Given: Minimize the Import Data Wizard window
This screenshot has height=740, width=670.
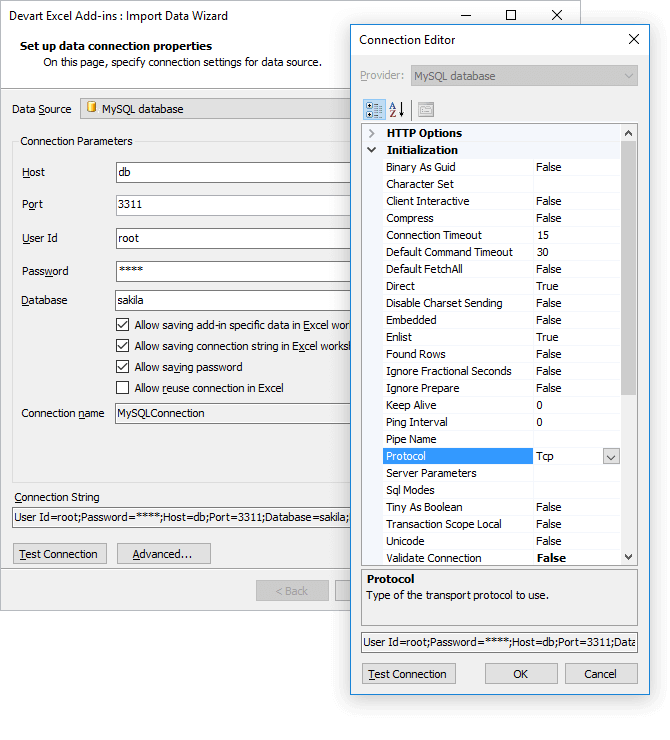Looking at the screenshot, I should 466,15.
